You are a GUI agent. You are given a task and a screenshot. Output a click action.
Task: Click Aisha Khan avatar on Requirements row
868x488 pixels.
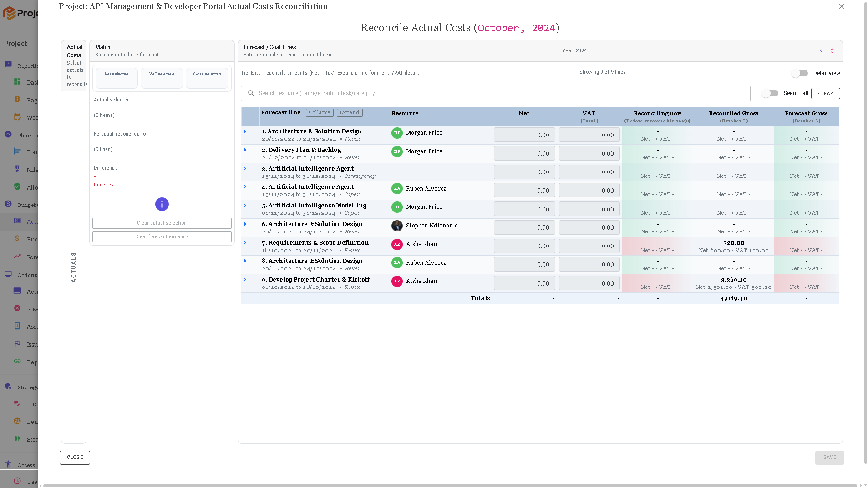pyautogui.click(x=397, y=244)
